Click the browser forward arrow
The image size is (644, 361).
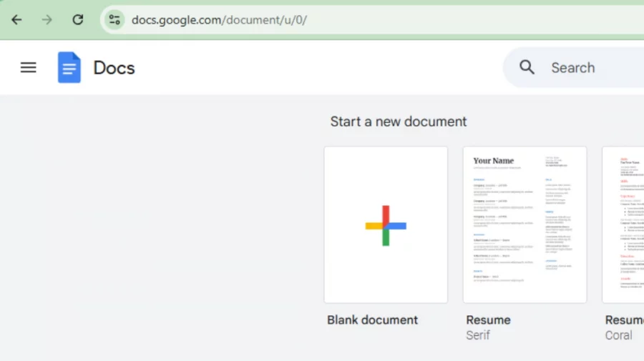(47, 20)
